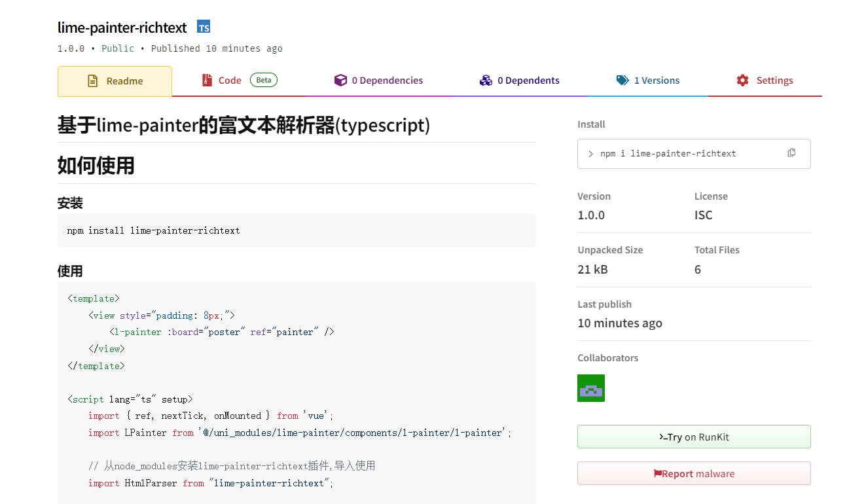
Task: Click Try on RunKit button
Action: pos(694,437)
